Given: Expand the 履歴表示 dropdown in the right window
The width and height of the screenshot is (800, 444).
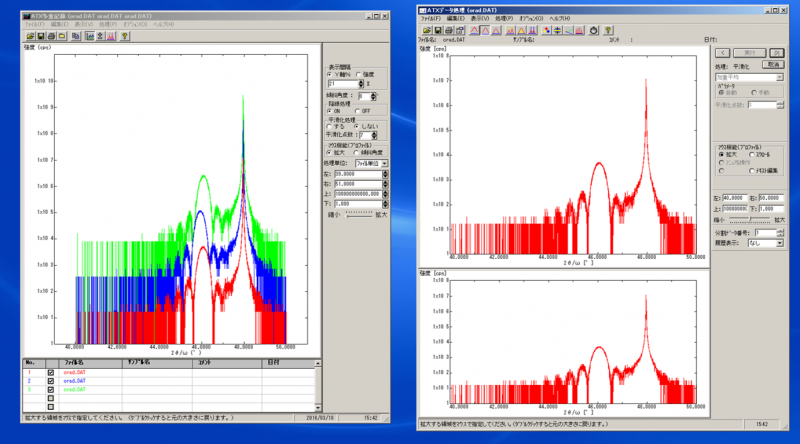Looking at the screenshot, I should click(x=778, y=242).
